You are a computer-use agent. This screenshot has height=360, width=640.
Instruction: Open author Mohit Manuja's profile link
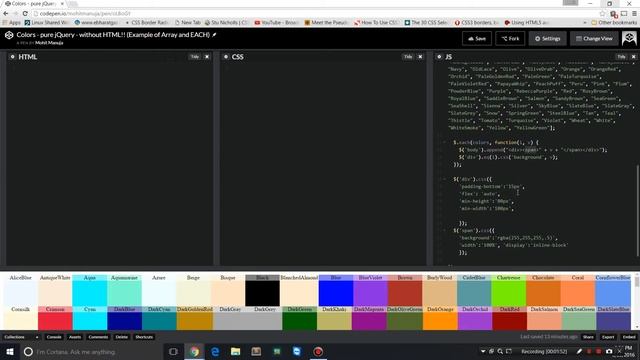[49, 42]
